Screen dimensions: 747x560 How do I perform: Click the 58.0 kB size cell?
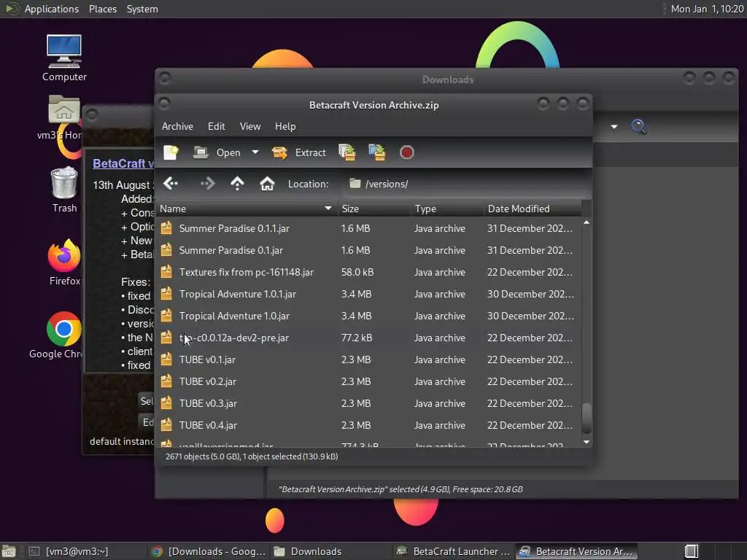pyautogui.click(x=357, y=273)
